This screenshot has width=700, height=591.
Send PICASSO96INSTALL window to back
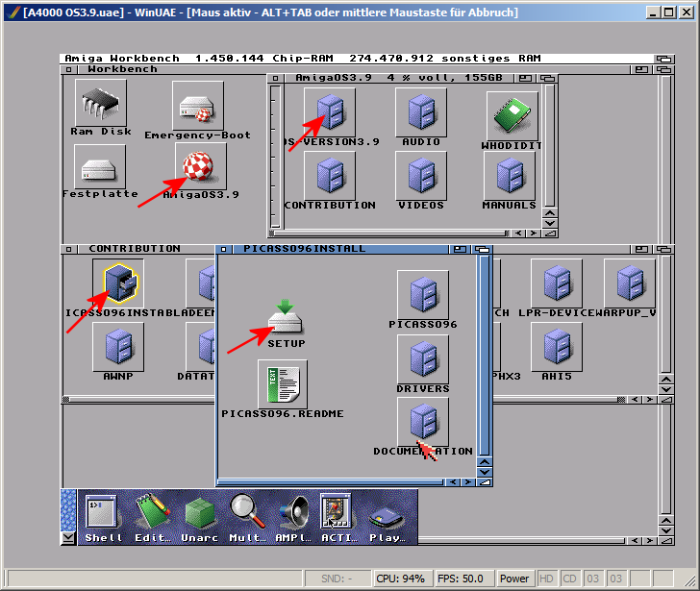(x=482, y=249)
